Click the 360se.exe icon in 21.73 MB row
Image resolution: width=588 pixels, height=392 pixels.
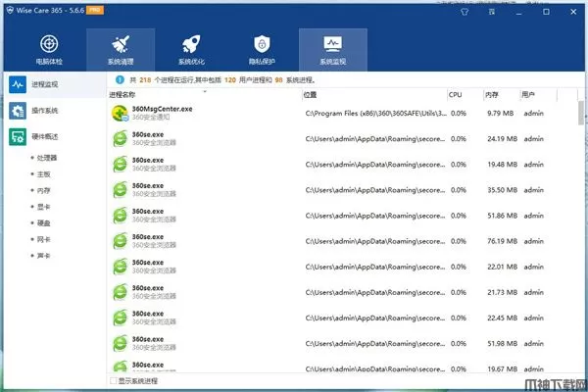point(120,292)
